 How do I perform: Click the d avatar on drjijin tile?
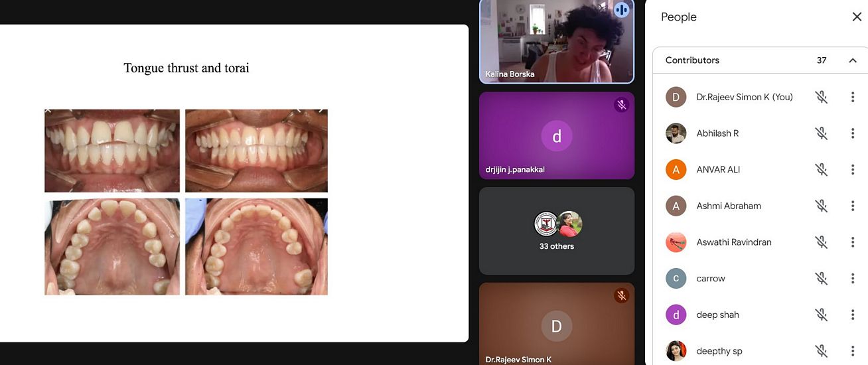pos(557,136)
